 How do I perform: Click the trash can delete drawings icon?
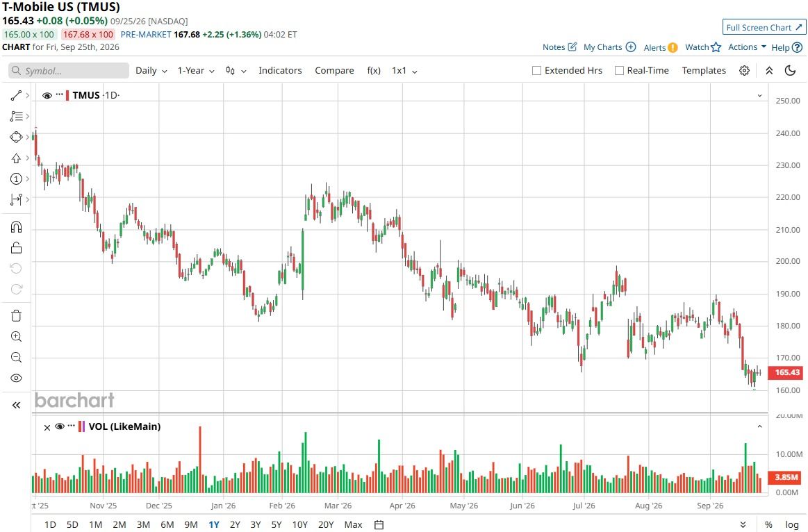pyautogui.click(x=16, y=316)
